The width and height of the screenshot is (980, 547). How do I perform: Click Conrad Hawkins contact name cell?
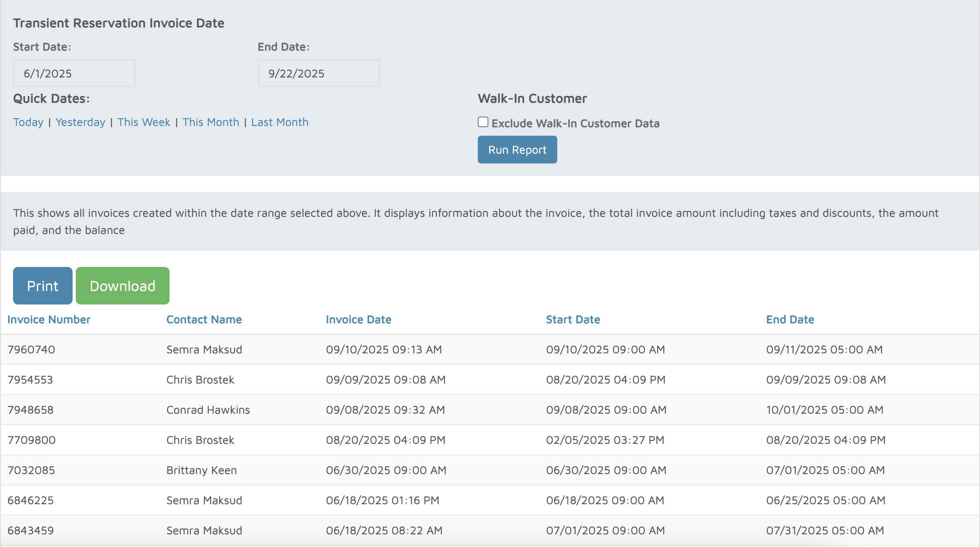click(208, 410)
